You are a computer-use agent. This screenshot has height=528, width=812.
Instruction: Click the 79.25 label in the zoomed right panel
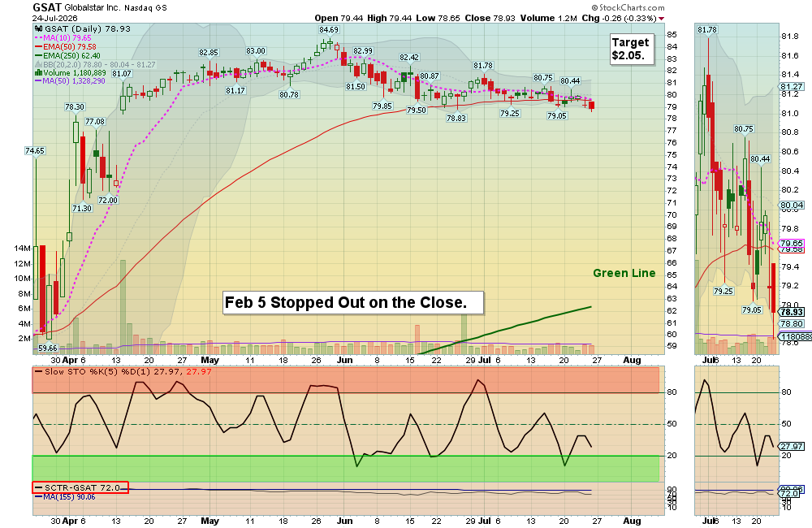(x=723, y=291)
